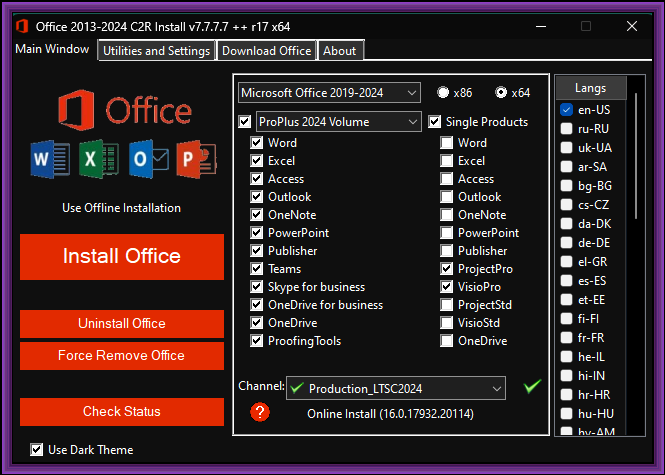
Task: Close the installer window
Action: [632, 26]
